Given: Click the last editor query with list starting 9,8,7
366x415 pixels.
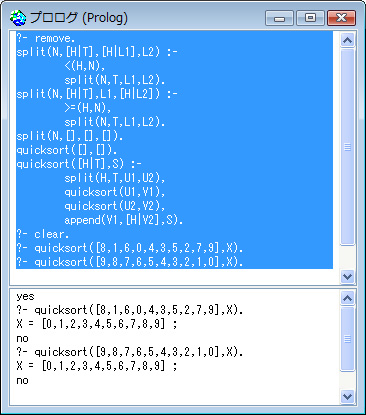Looking at the screenshot, I should click(130, 262).
